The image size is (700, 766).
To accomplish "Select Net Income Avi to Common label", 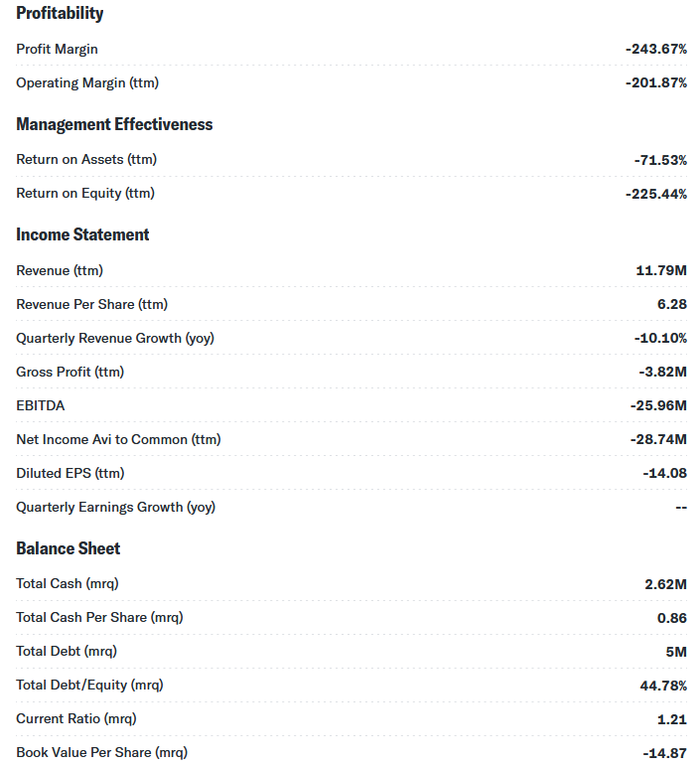I will 118,439.
